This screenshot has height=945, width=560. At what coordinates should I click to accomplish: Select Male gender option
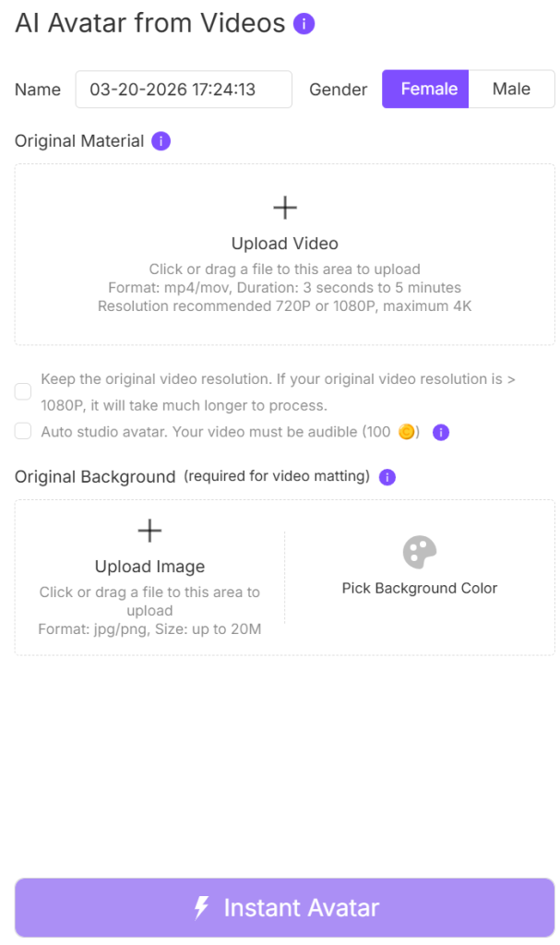[x=511, y=90]
